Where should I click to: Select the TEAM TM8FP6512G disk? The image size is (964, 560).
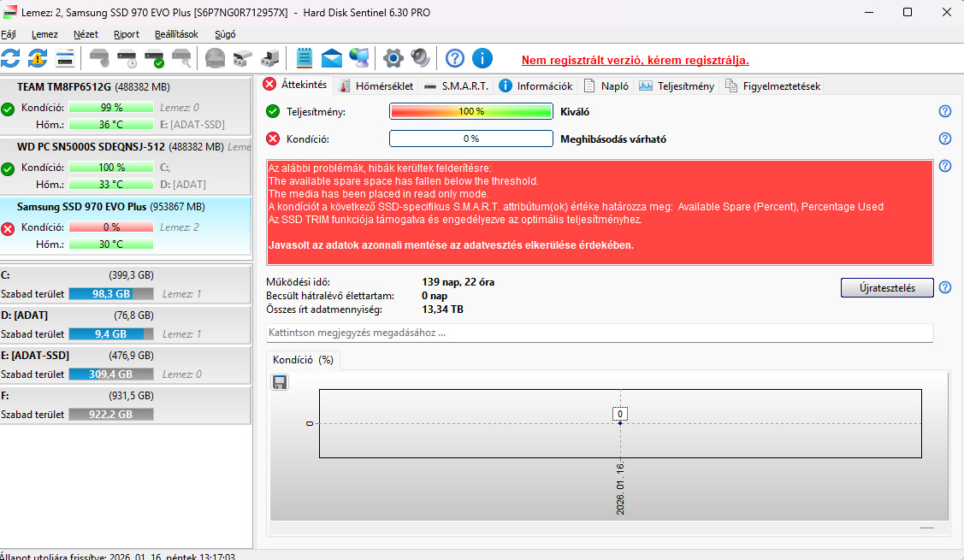126,105
